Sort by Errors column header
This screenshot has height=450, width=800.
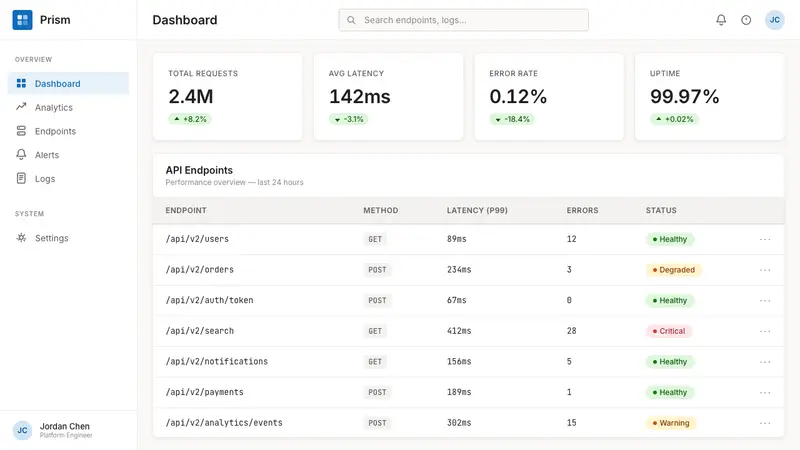[582, 210]
